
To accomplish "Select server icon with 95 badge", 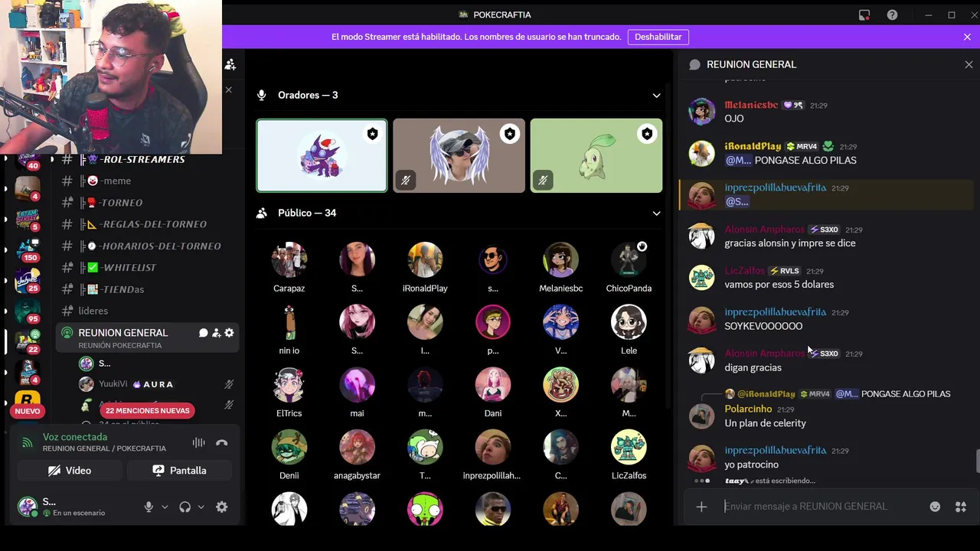I will pos(28,311).
